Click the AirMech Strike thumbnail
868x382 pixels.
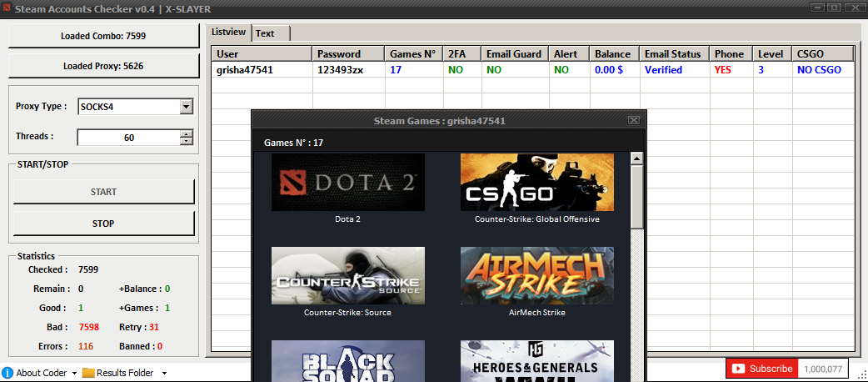coord(537,275)
